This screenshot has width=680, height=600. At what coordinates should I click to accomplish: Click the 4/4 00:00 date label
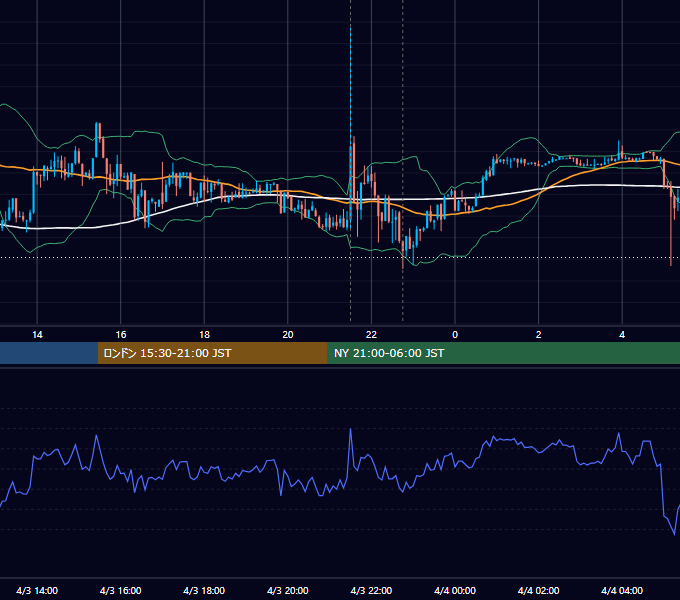tap(455, 590)
